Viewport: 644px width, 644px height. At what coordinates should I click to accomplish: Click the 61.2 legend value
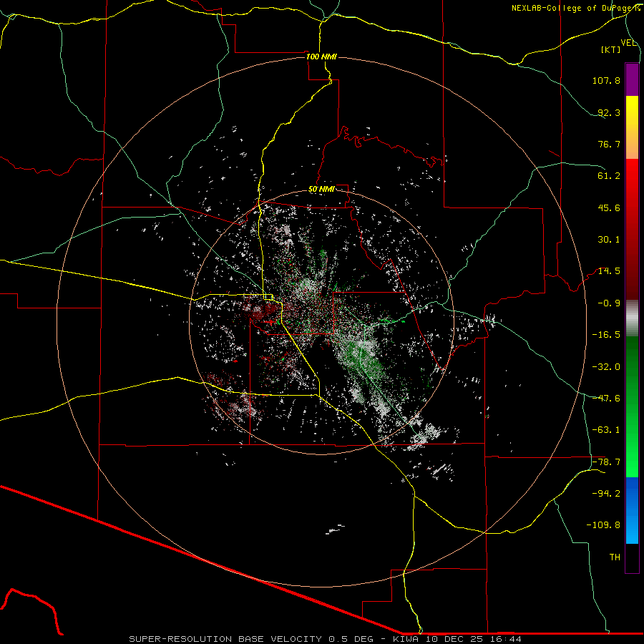tap(609, 176)
